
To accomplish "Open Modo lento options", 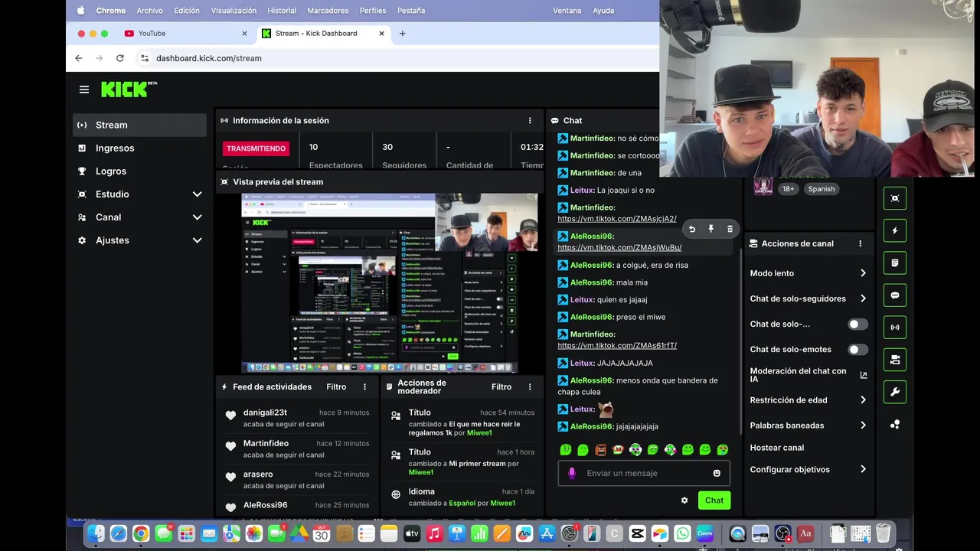I will [x=808, y=273].
